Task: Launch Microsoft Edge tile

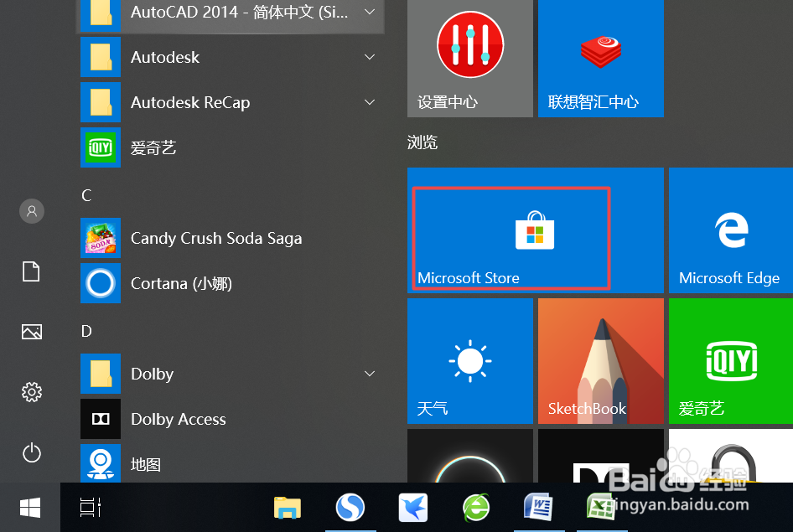Action: click(731, 230)
